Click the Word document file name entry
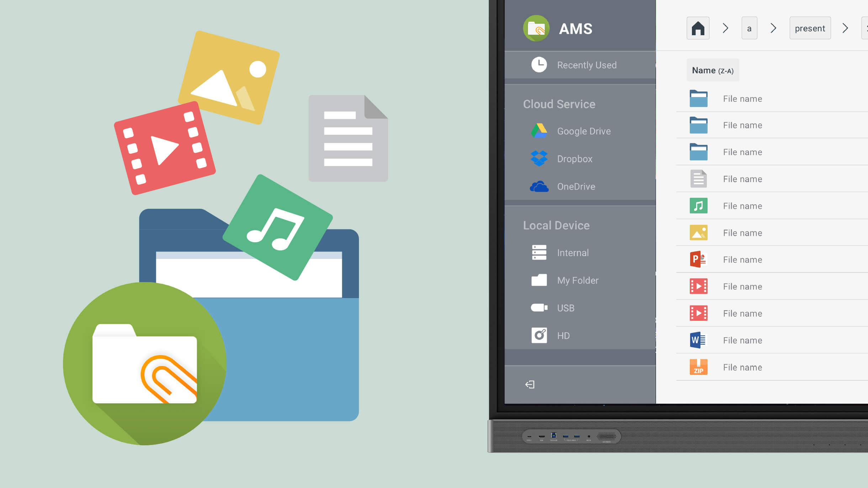 tap(743, 340)
